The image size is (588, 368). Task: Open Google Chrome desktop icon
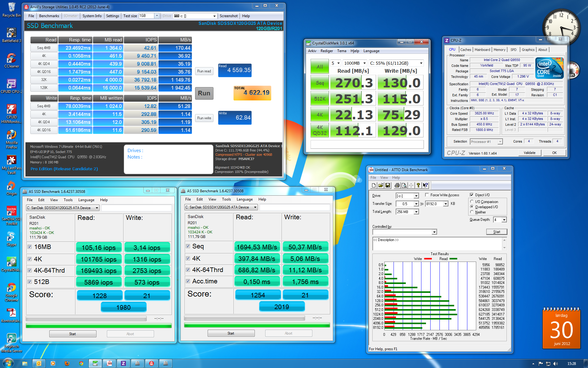(12, 292)
